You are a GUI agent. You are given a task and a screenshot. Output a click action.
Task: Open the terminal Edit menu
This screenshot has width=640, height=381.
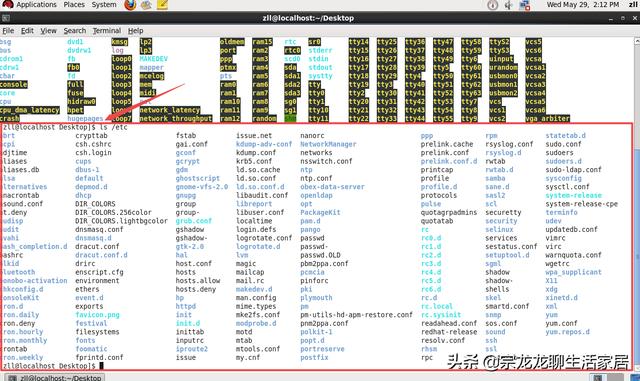[27, 31]
